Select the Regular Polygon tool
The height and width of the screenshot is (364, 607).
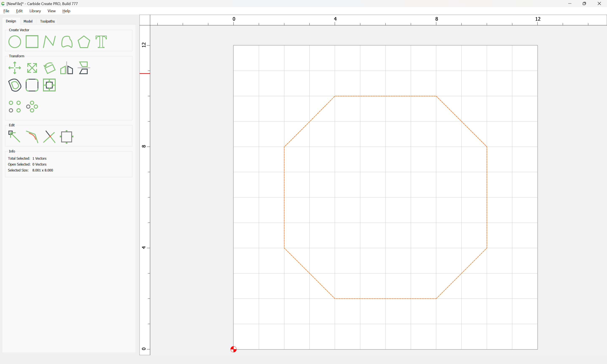84,42
